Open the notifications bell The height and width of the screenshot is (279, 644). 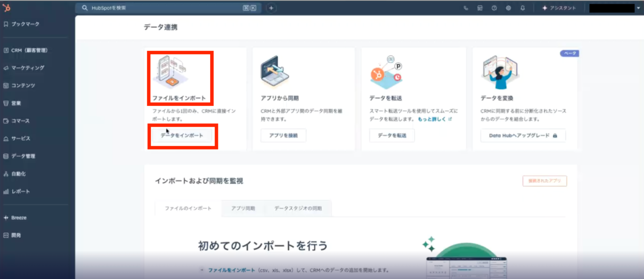coord(523,8)
